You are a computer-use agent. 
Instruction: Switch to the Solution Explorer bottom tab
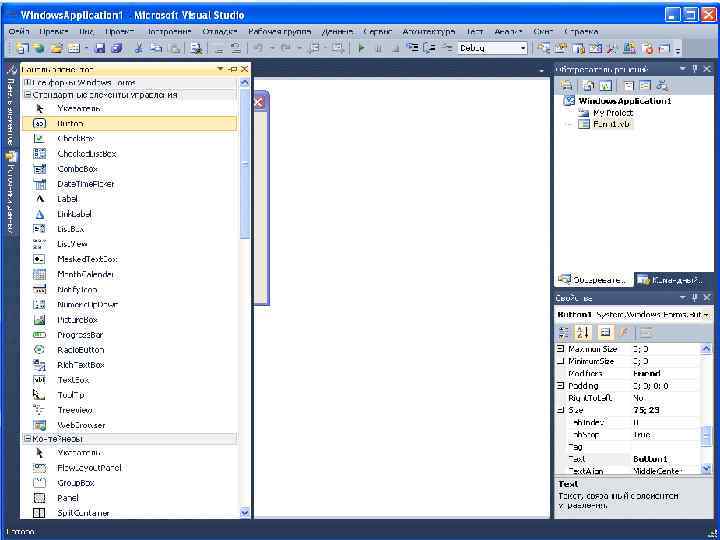click(x=594, y=280)
